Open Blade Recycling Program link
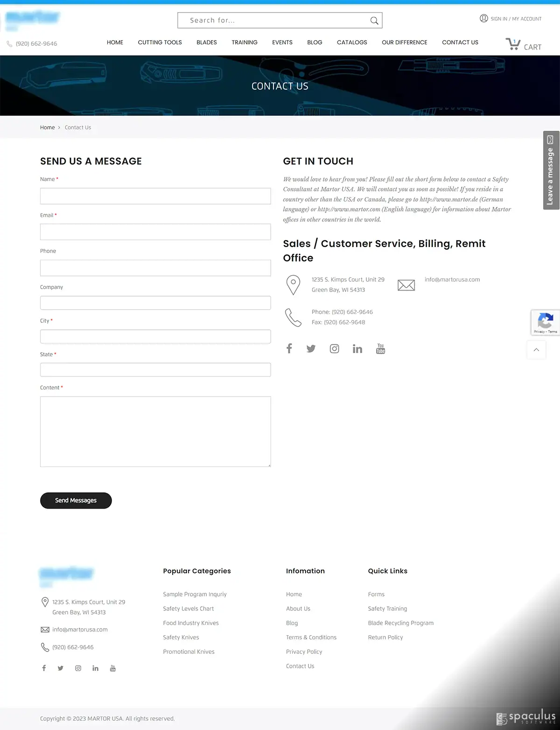The image size is (560, 730). [x=401, y=623]
